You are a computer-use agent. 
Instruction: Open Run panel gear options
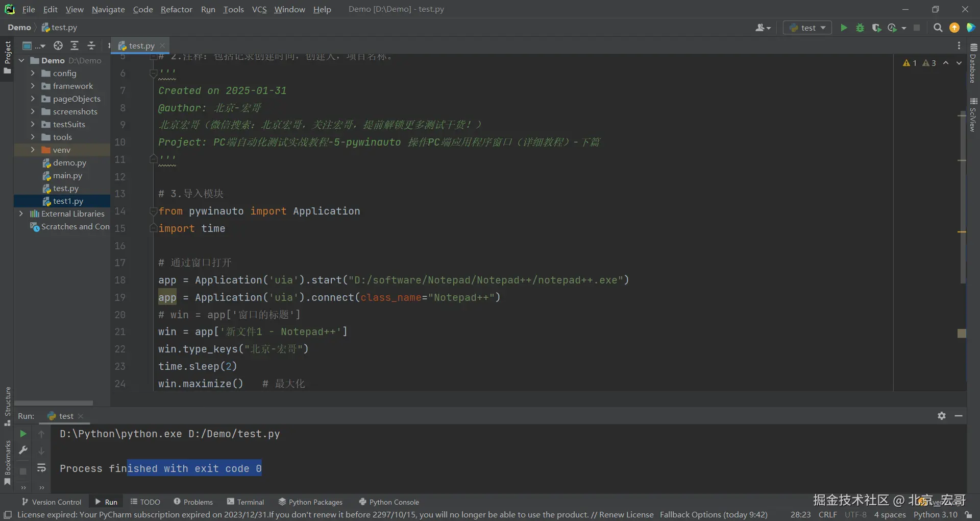pyautogui.click(x=942, y=416)
